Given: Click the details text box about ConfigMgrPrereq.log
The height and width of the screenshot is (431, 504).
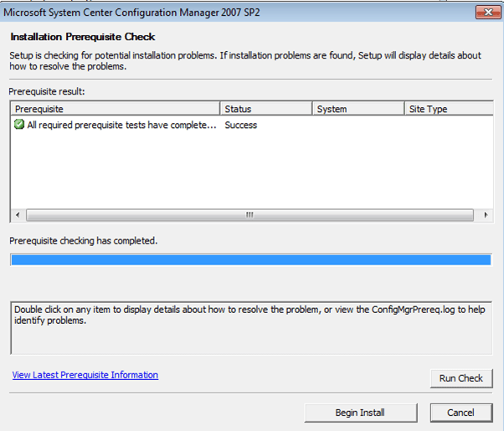Looking at the screenshot, I should 249,326.
